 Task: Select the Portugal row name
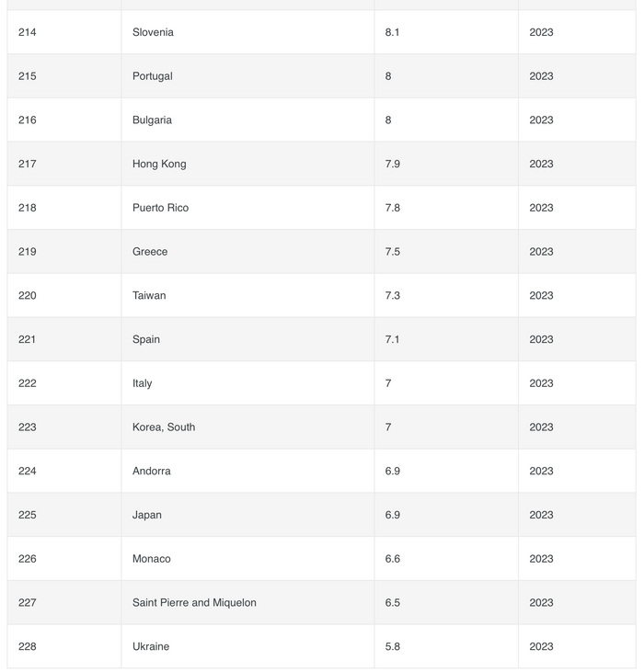(x=152, y=76)
